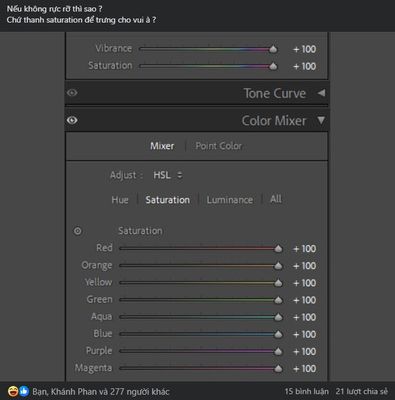Viewport: 395px width, 400px height.
Task: Click the Vibrance +100 value field
Action: [x=304, y=49]
